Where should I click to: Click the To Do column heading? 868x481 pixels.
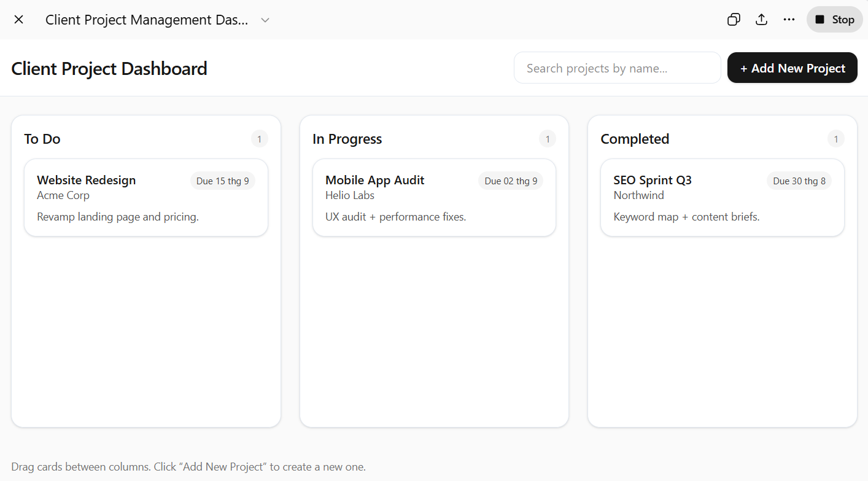coord(42,139)
